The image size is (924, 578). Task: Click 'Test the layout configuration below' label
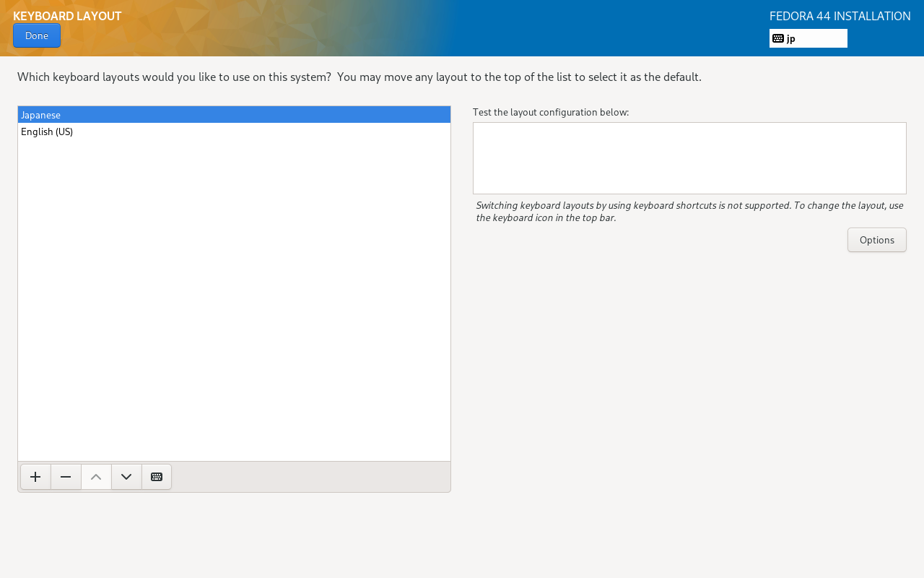pyautogui.click(x=551, y=112)
